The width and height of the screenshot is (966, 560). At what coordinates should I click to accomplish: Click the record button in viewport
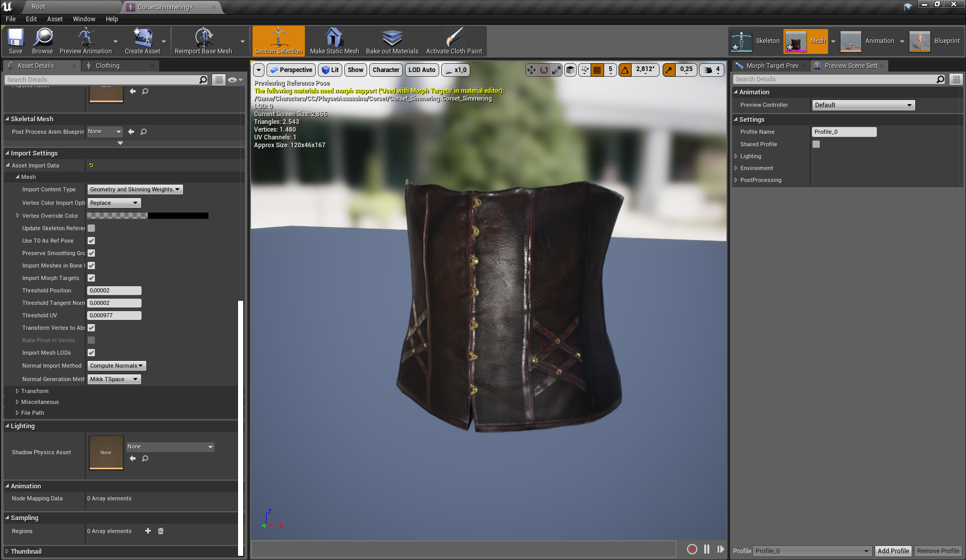click(x=692, y=549)
